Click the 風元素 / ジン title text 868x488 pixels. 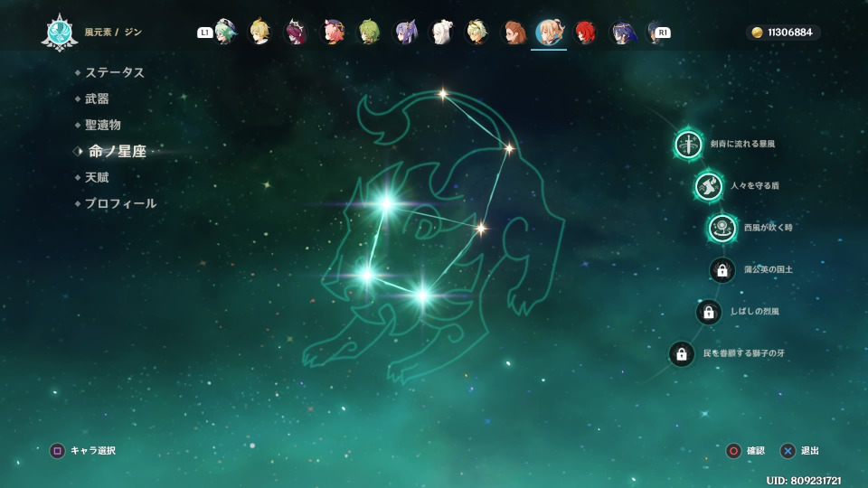pyautogui.click(x=113, y=33)
